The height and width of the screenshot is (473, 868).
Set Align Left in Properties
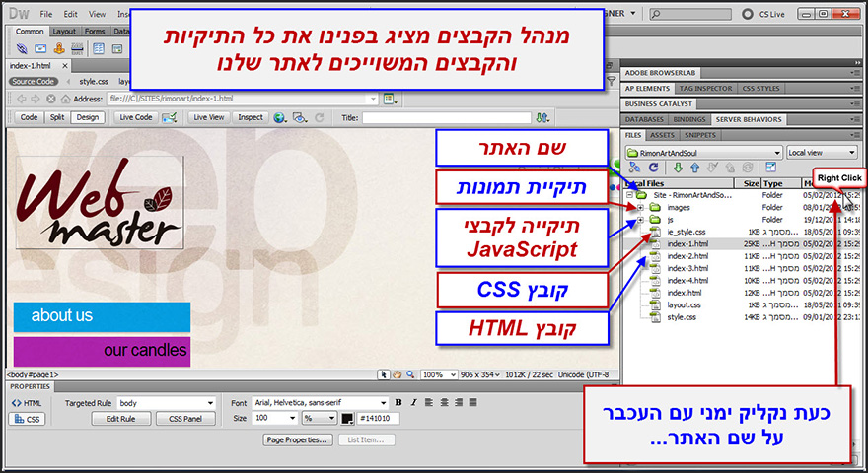(429, 402)
